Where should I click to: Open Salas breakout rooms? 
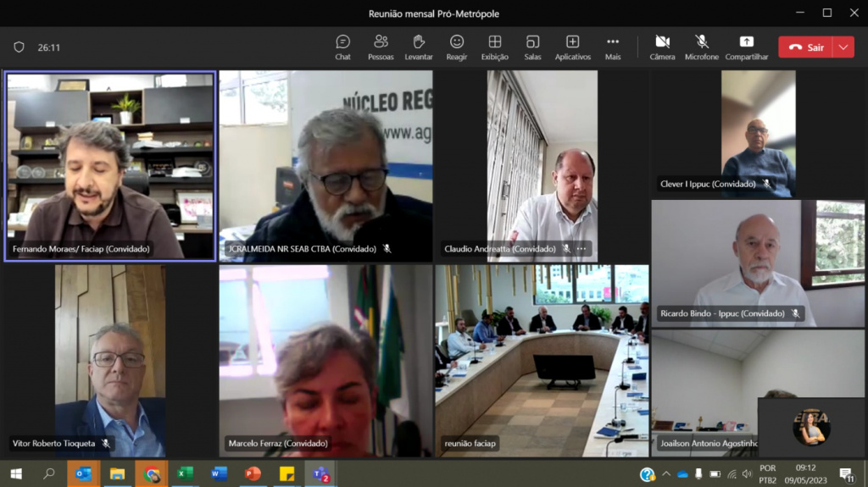(x=532, y=47)
